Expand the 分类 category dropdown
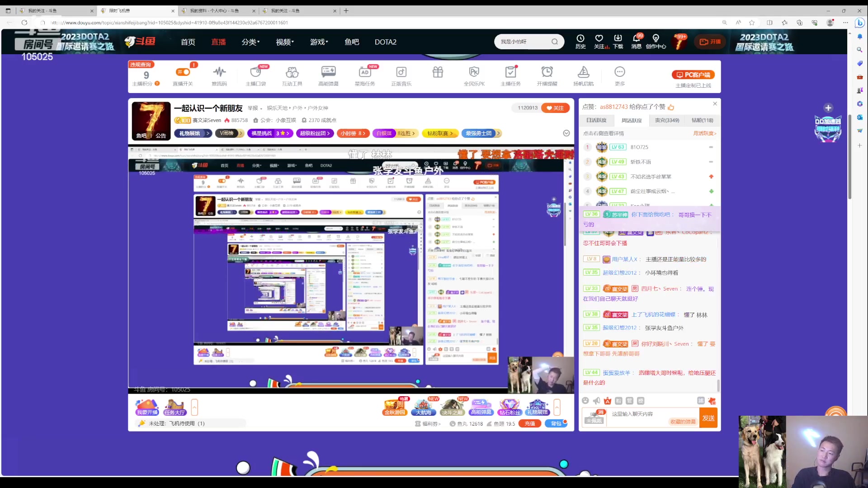Image resolution: width=868 pixels, height=488 pixels. [x=250, y=42]
